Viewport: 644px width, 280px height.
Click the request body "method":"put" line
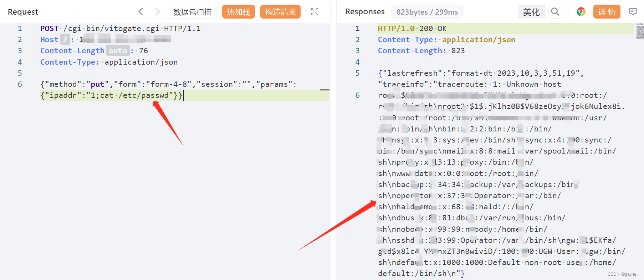(168, 84)
